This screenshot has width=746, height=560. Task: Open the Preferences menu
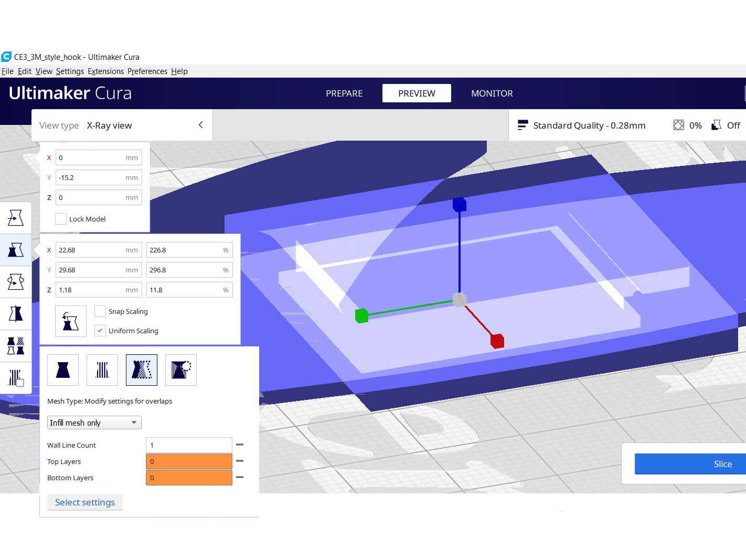tap(147, 71)
